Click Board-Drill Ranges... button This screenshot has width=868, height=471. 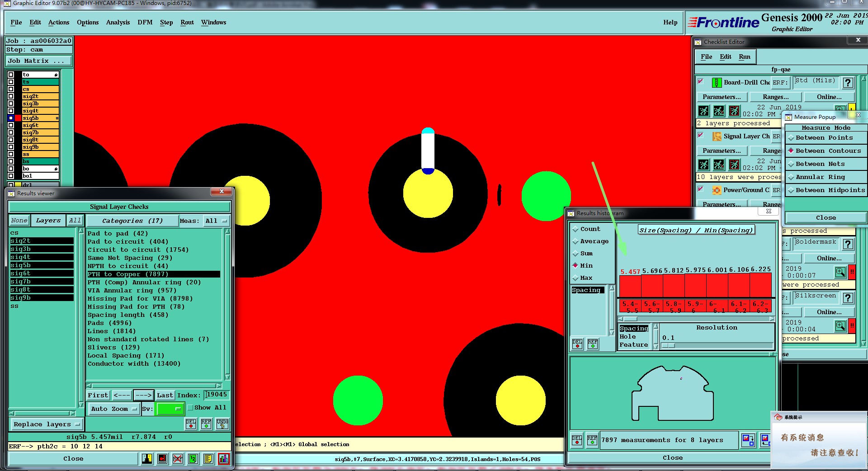point(776,97)
